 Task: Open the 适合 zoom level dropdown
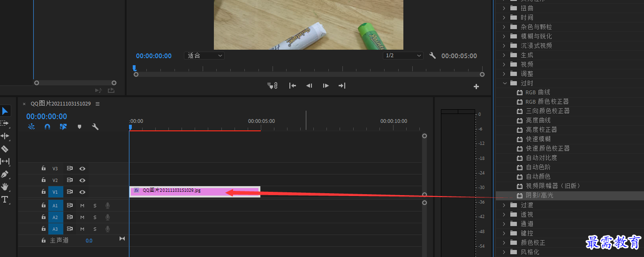point(205,55)
